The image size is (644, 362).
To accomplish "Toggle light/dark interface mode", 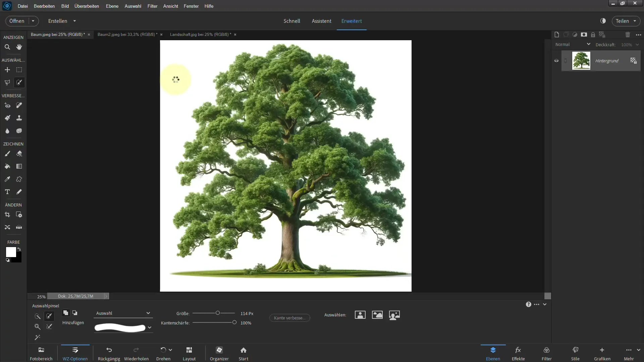I will [x=603, y=21].
